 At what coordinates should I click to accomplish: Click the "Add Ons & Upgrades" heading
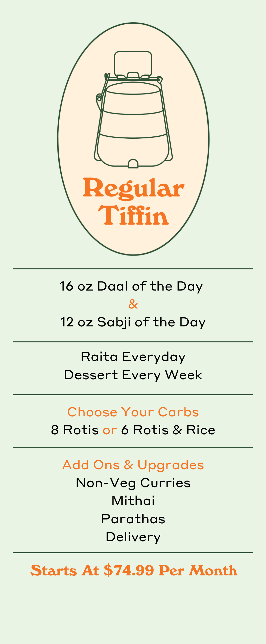pyautogui.click(x=133, y=466)
